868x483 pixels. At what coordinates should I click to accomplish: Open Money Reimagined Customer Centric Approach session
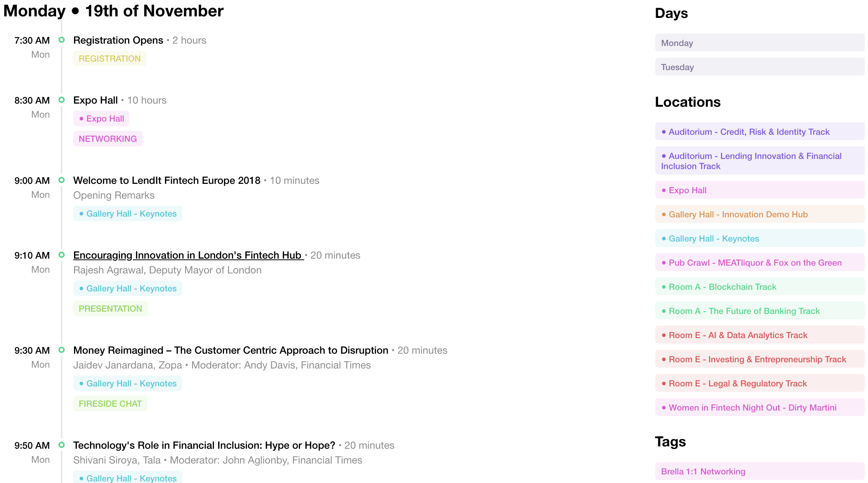click(x=231, y=350)
